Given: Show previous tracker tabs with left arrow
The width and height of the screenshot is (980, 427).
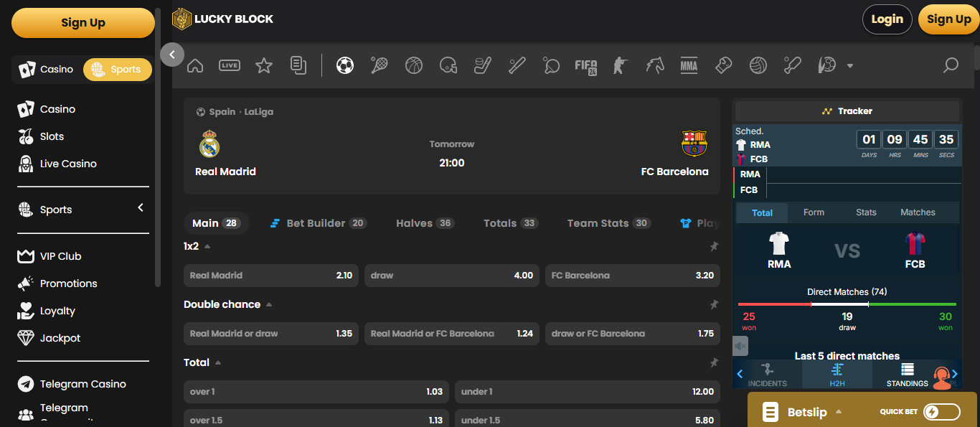Looking at the screenshot, I should 740,374.
